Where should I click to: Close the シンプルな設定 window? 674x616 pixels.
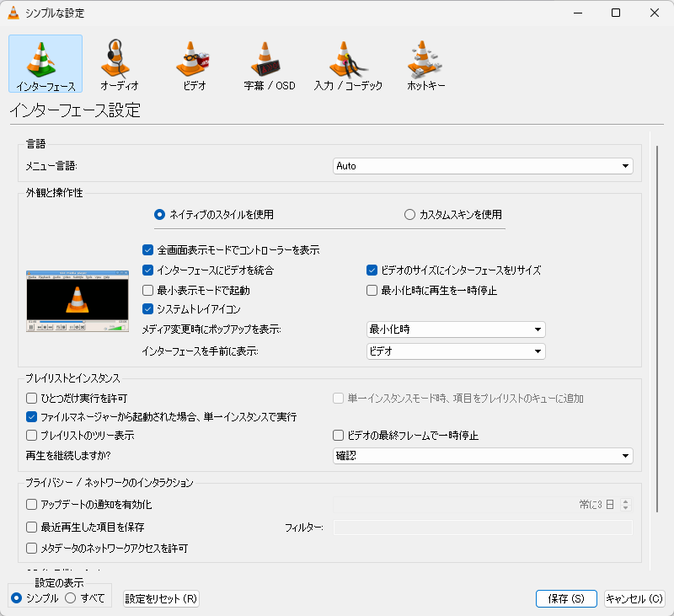point(655,13)
